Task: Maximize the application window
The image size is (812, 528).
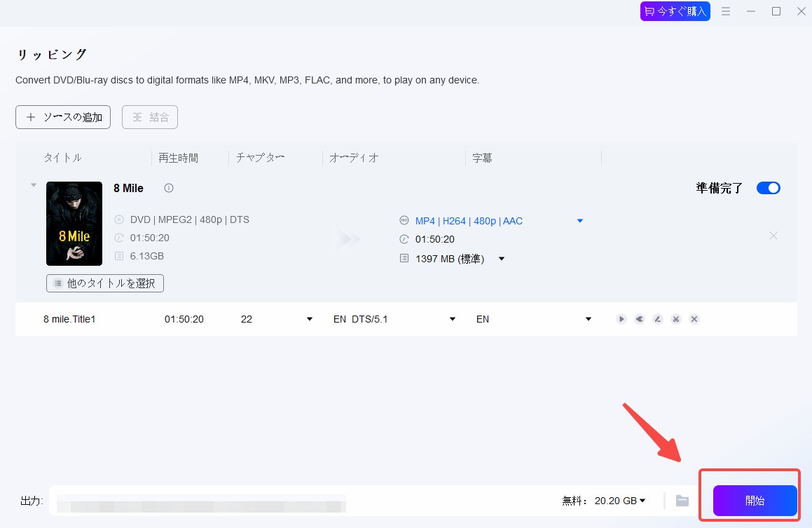Action: (x=776, y=11)
